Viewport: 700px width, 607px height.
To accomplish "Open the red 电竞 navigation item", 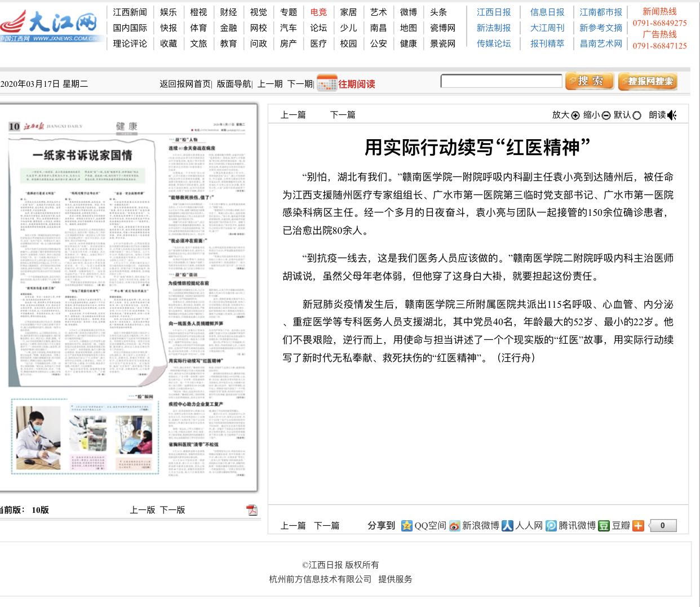I will pos(318,12).
